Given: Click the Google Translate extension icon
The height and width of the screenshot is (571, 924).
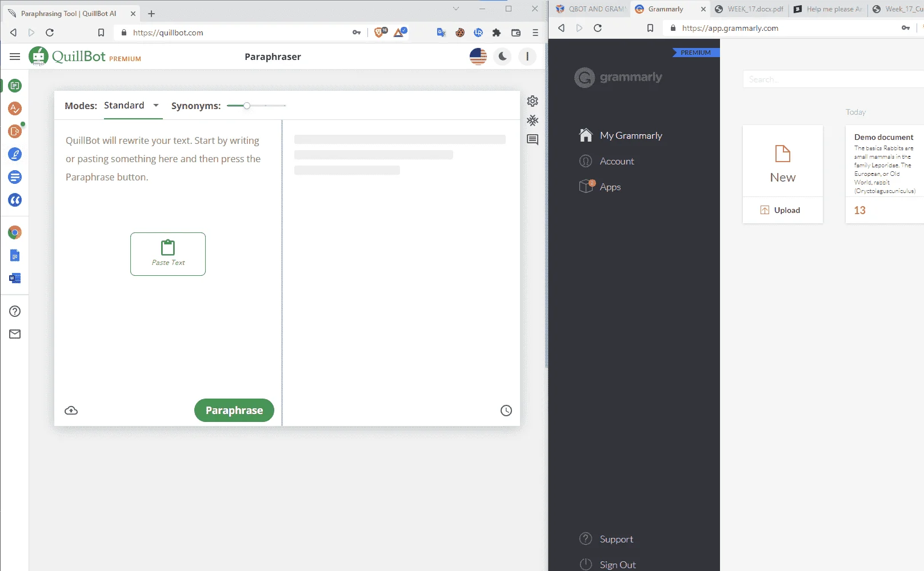Looking at the screenshot, I should [x=441, y=33].
